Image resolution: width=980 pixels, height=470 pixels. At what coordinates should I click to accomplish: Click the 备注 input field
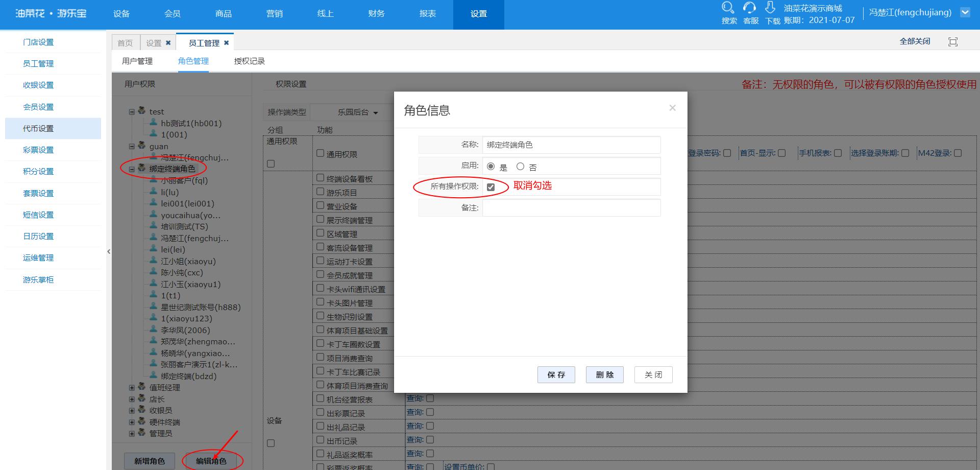[571, 207]
